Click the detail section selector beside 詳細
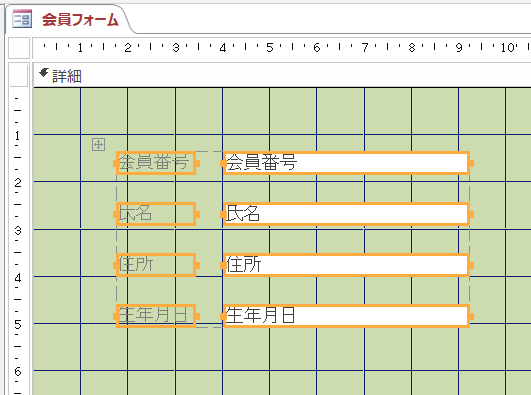This screenshot has height=395, width=531. click(19, 75)
